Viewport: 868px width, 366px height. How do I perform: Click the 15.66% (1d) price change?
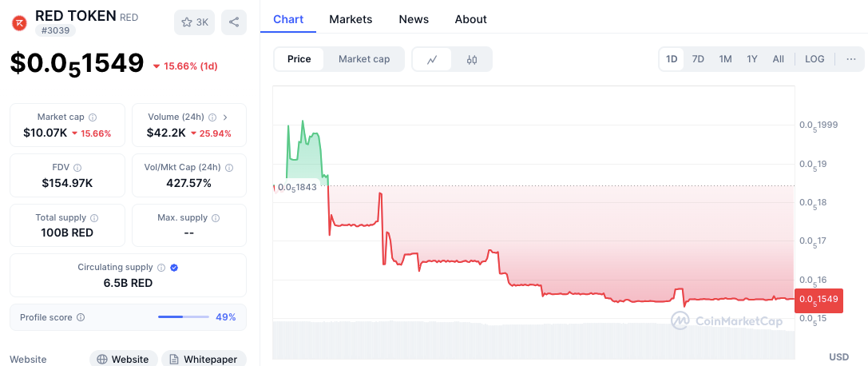pos(185,66)
